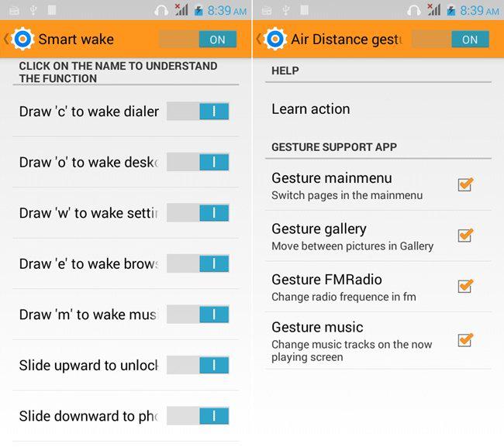This screenshot has height=447, width=504.
Task: Toggle Draw 'e' to wake browser switch
Action: pos(198,263)
